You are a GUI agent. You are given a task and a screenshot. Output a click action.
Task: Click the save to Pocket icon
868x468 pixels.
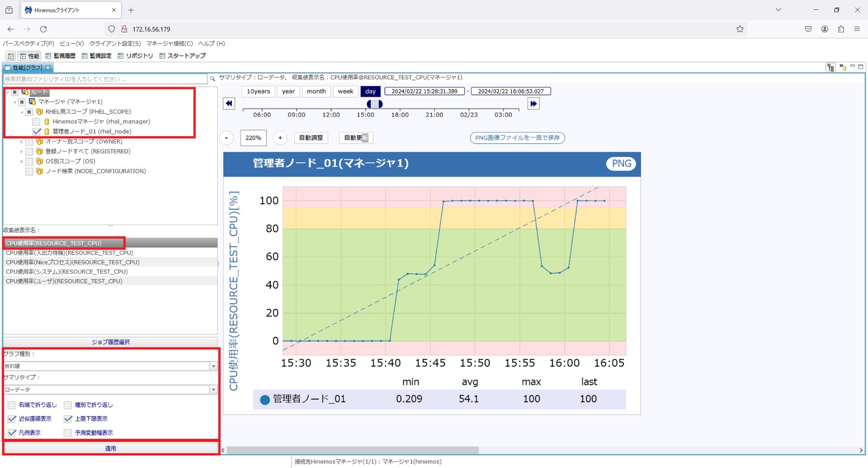tap(808, 29)
